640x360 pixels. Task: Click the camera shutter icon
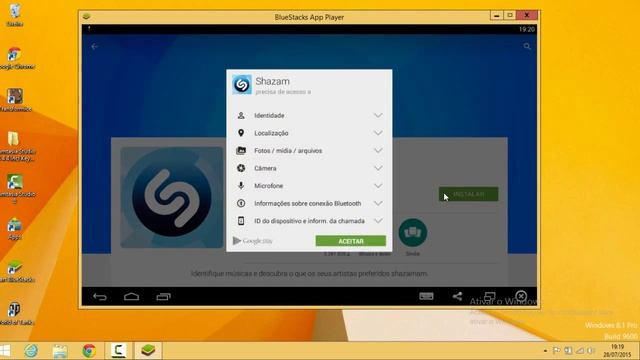coord(241,168)
